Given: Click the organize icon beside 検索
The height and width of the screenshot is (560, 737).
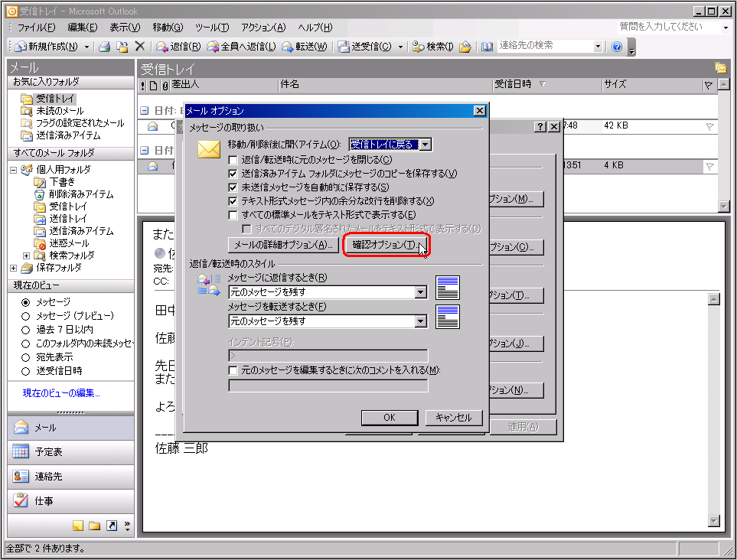Looking at the screenshot, I should tap(465, 47).
